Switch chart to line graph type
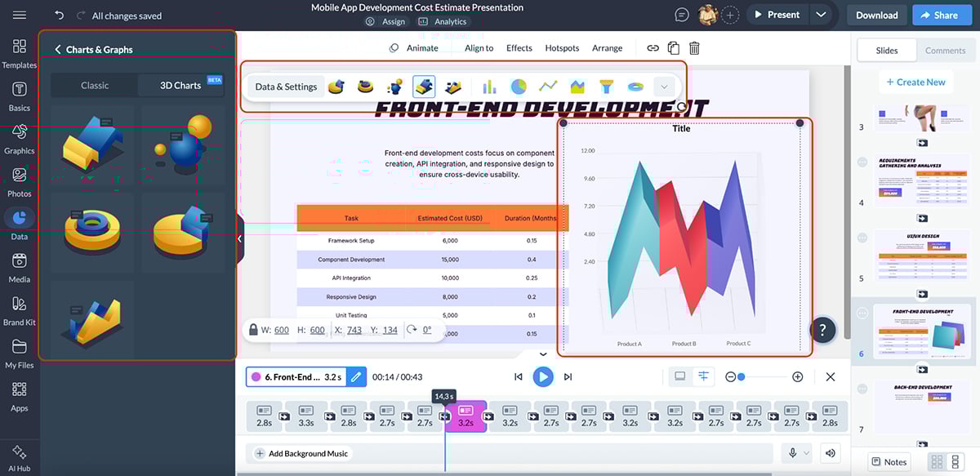Image resolution: width=980 pixels, height=476 pixels. tap(548, 86)
